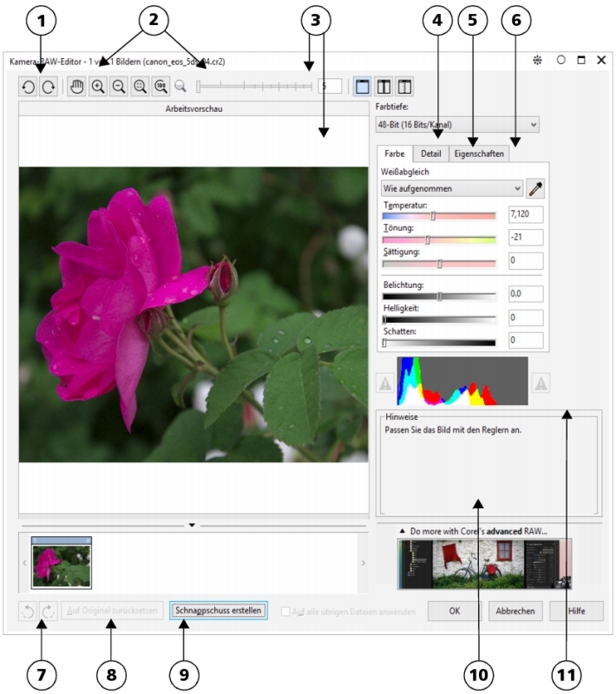Switch to split before-after preview mode
Screen dimensions: 616x694
tap(383, 87)
